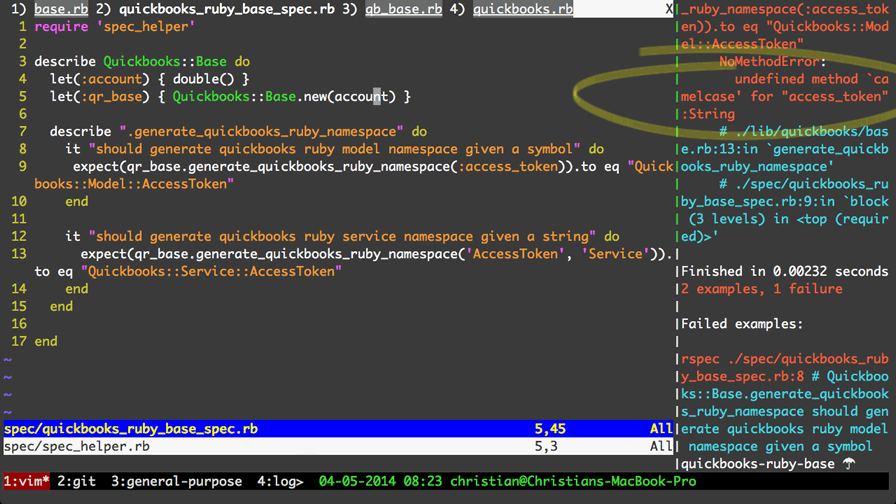Open tmux window 3:general-purpose

point(176,481)
